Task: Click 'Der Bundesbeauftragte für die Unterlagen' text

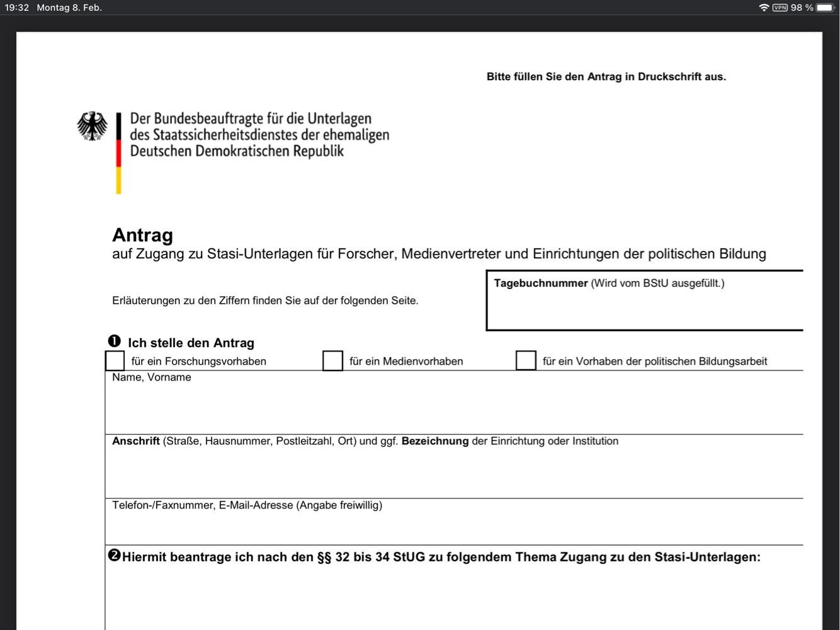Action: pyautogui.click(x=251, y=118)
